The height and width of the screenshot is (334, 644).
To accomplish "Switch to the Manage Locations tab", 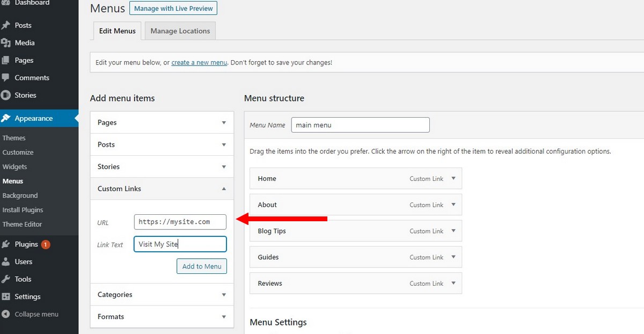I will (x=180, y=31).
